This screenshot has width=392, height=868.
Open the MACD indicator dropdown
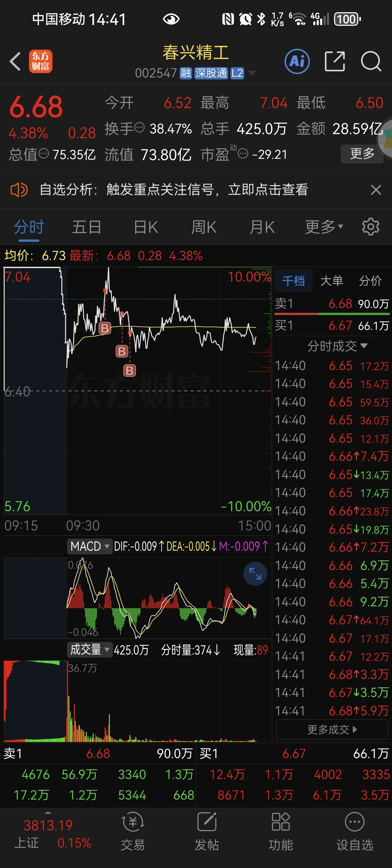pos(89,546)
